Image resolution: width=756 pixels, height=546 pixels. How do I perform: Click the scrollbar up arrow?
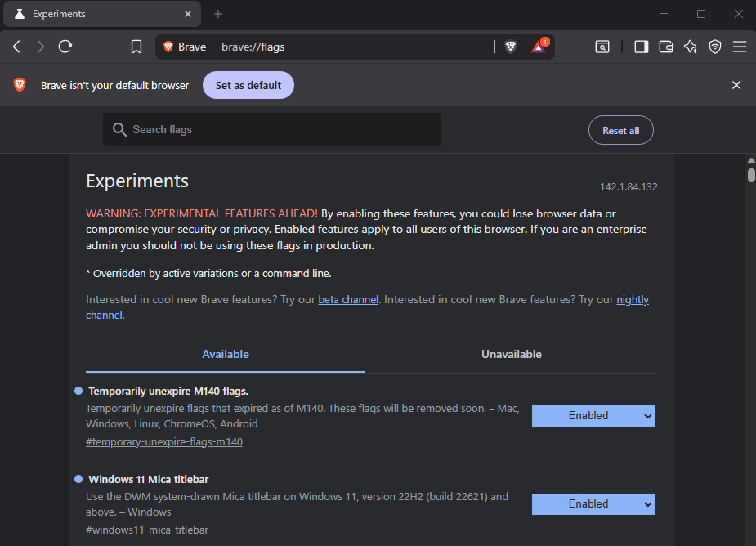pyautogui.click(x=751, y=160)
